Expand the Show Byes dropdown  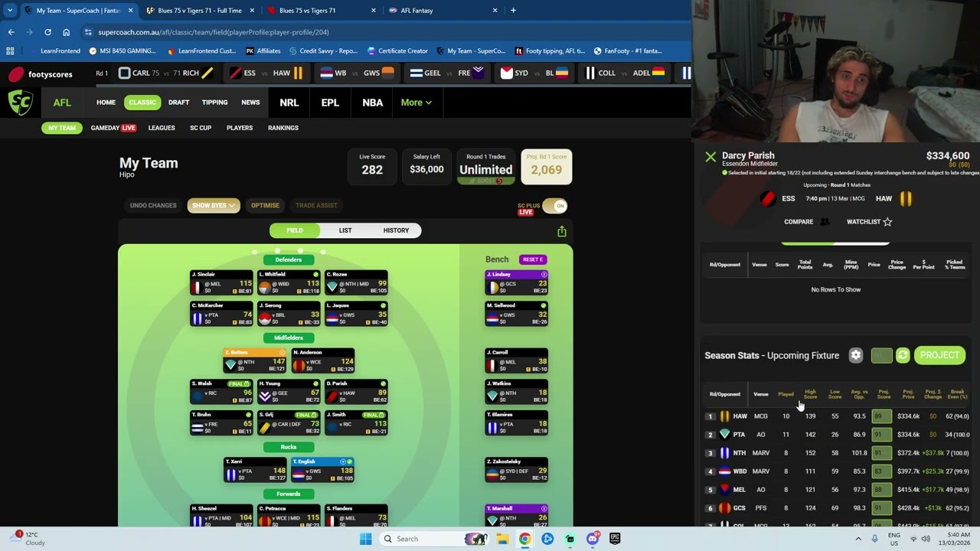click(213, 205)
